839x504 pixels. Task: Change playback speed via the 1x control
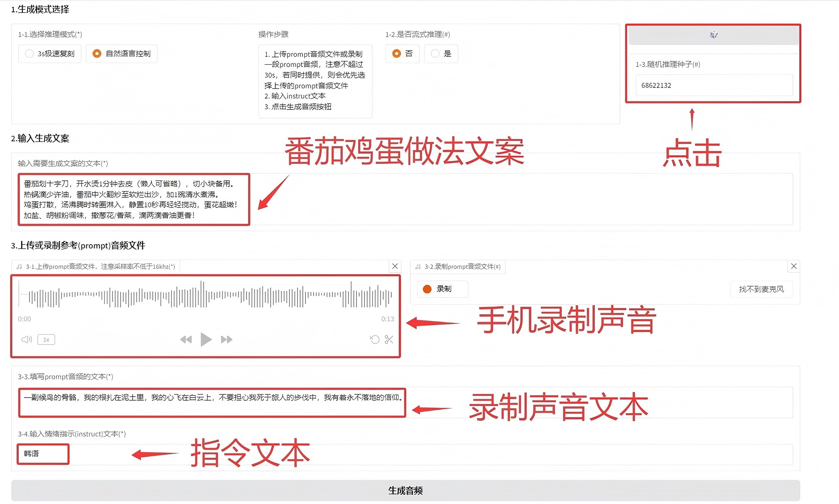[x=46, y=339]
